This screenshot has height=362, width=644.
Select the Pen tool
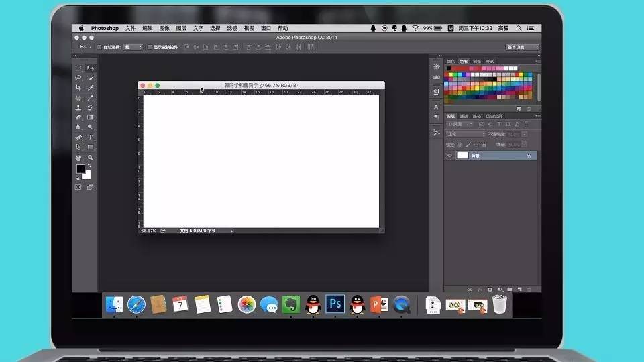click(x=78, y=137)
